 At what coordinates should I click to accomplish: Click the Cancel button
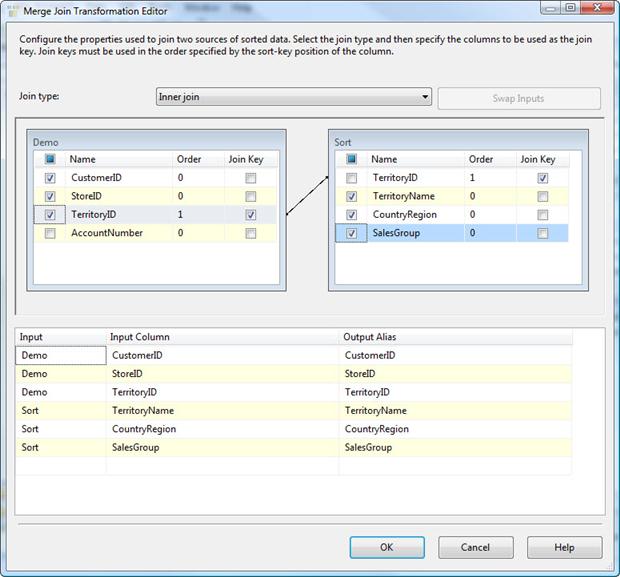(476, 547)
